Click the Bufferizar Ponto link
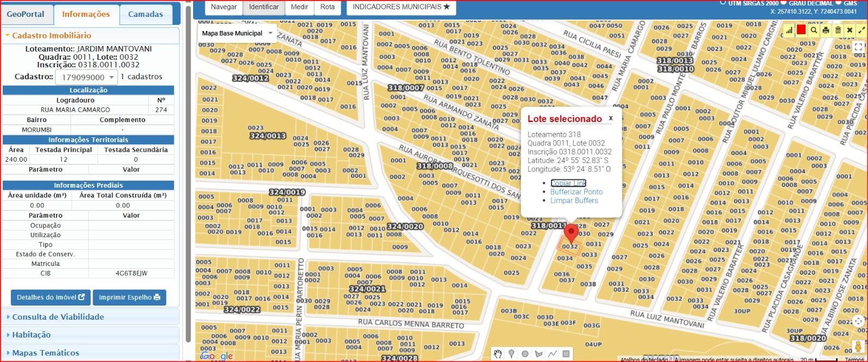The width and height of the screenshot is (868, 362). coord(576,192)
